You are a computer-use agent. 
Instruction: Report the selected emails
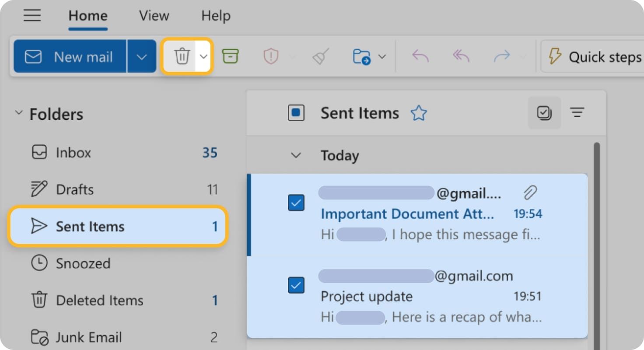(271, 56)
